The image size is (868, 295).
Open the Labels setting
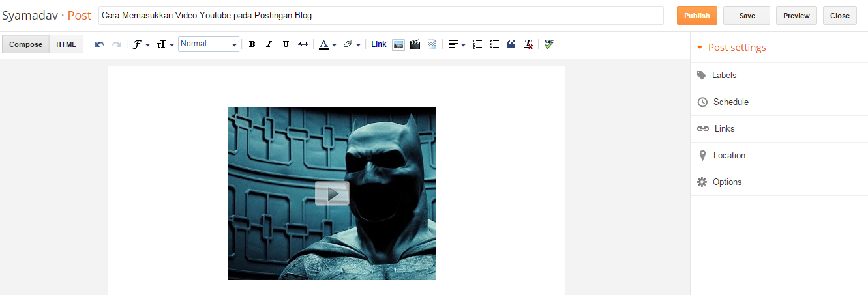779,76
